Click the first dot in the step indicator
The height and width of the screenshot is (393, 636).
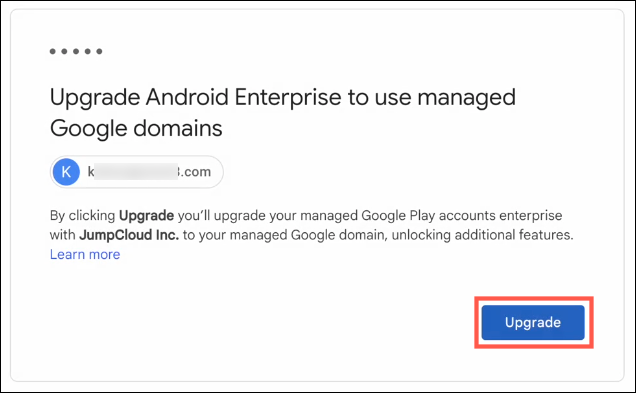(53, 51)
